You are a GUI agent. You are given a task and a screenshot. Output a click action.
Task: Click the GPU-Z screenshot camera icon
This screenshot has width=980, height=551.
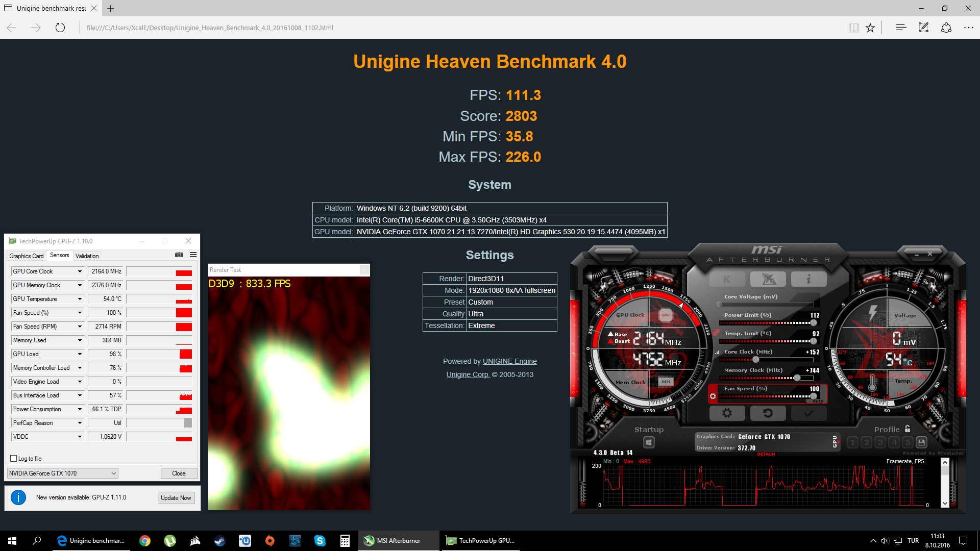pyautogui.click(x=179, y=255)
